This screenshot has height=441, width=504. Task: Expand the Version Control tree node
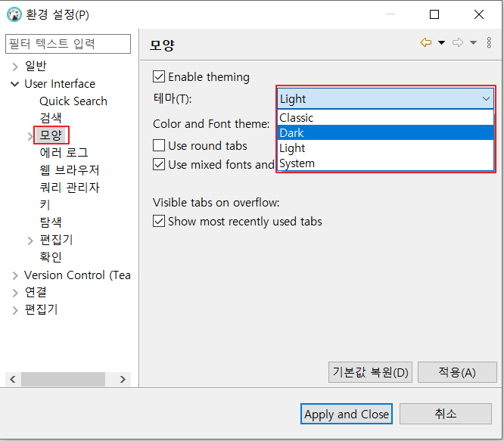pos(15,275)
